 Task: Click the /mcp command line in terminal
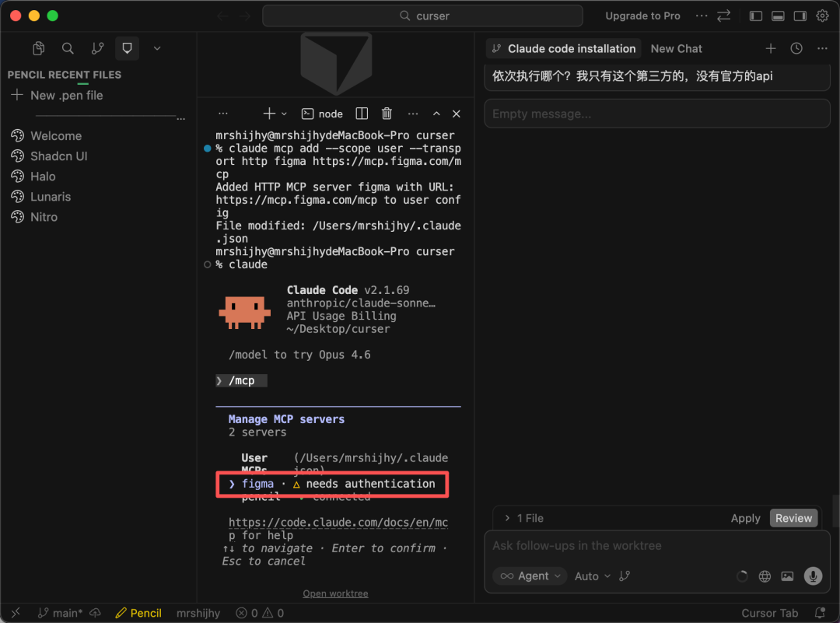(241, 380)
